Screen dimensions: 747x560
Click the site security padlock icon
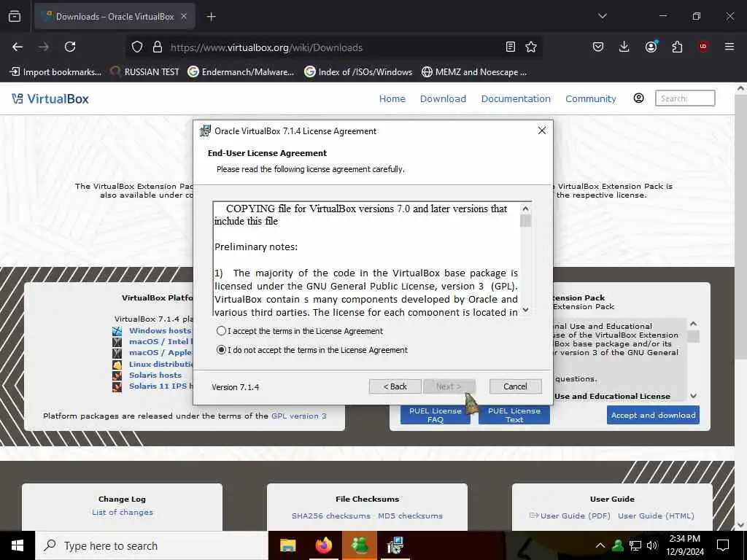point(158,47)
